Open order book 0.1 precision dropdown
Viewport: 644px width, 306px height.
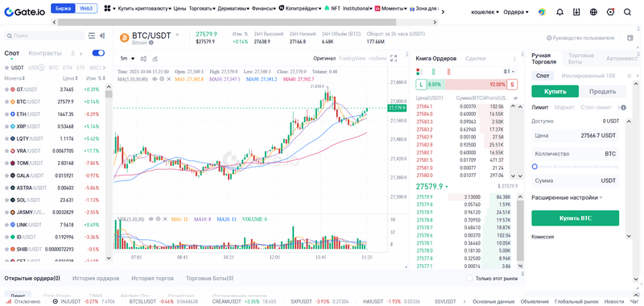coord(509,72)
